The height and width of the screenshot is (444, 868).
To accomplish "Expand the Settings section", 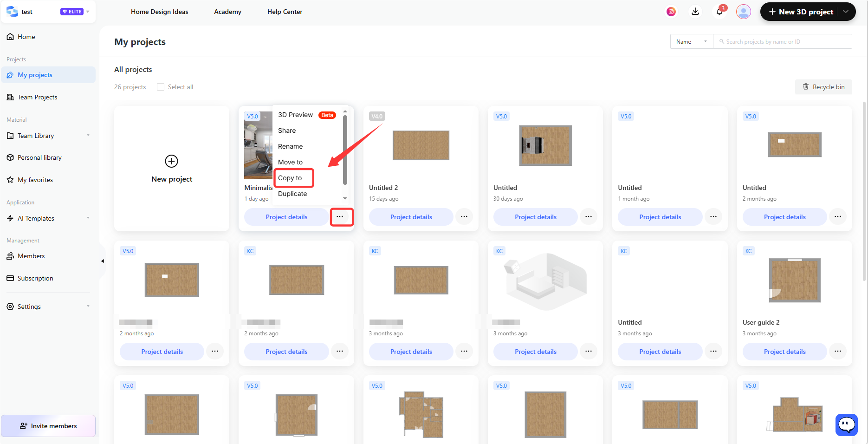I will click(x=88, y=307).
